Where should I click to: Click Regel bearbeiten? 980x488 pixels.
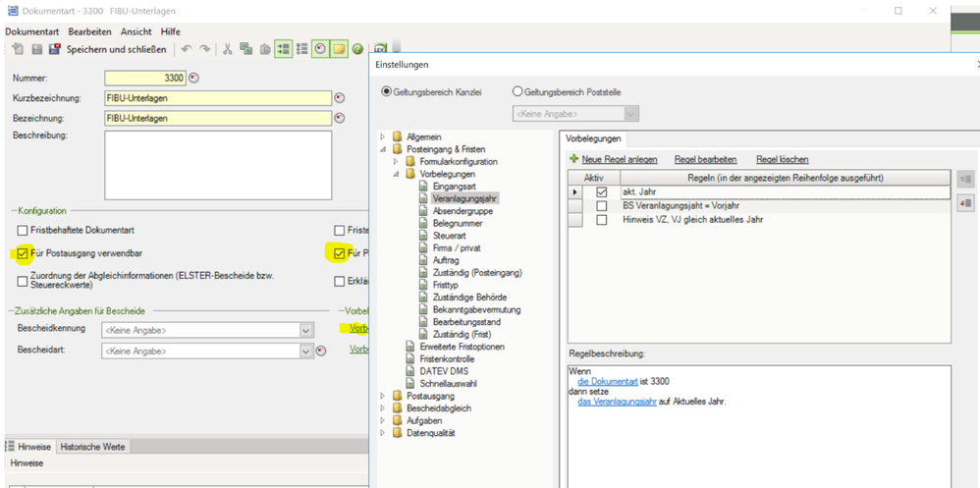706,160
